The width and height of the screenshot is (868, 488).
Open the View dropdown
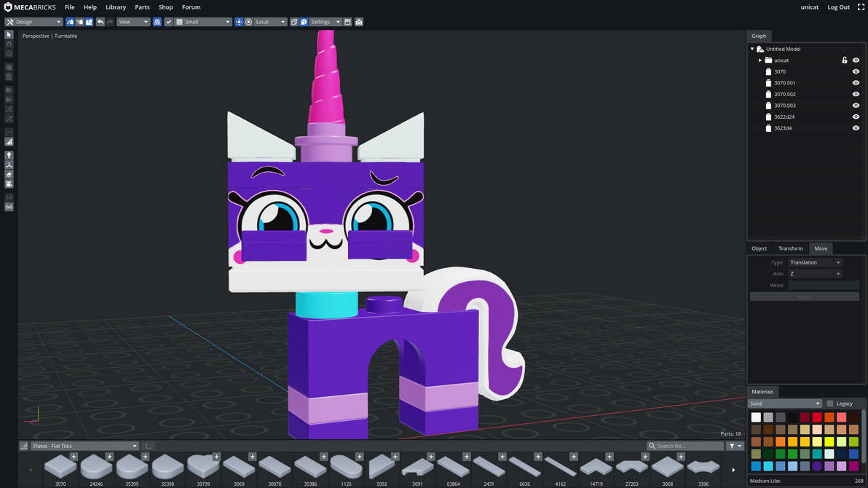133,22
